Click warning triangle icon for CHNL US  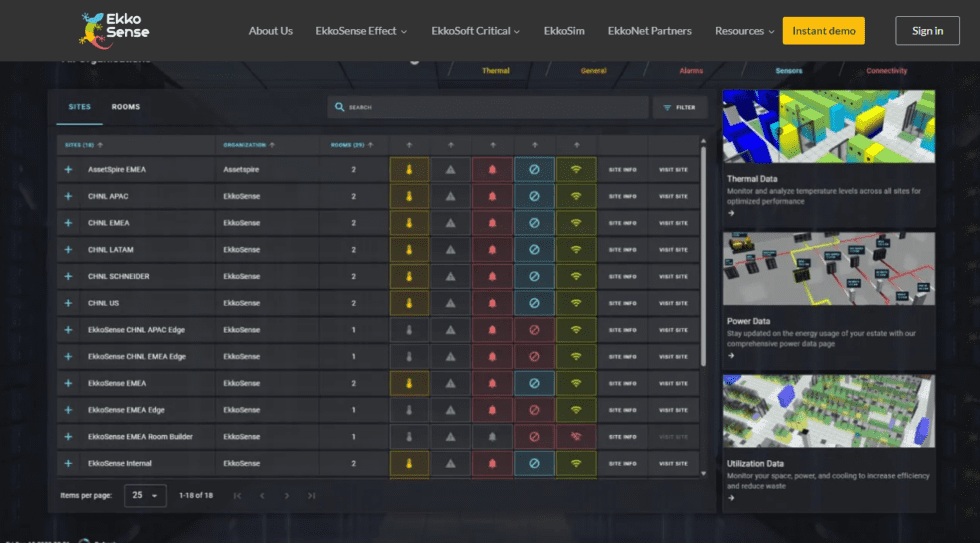click(451, 303)
